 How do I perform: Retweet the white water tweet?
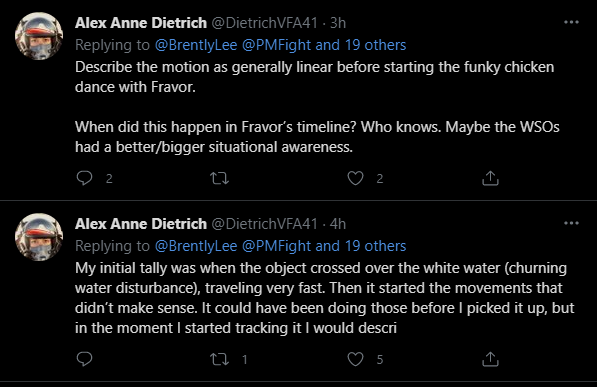pos(220,359)
